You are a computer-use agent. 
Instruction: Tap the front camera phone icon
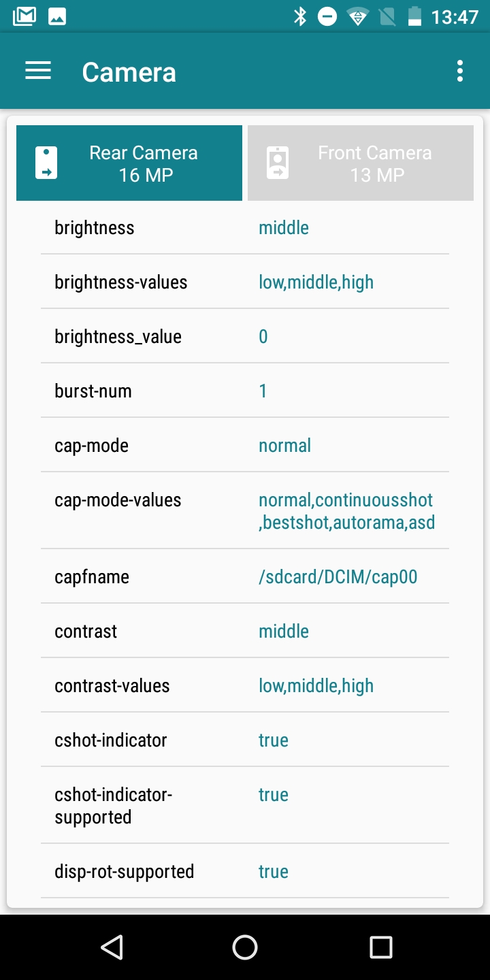point(278,163)
